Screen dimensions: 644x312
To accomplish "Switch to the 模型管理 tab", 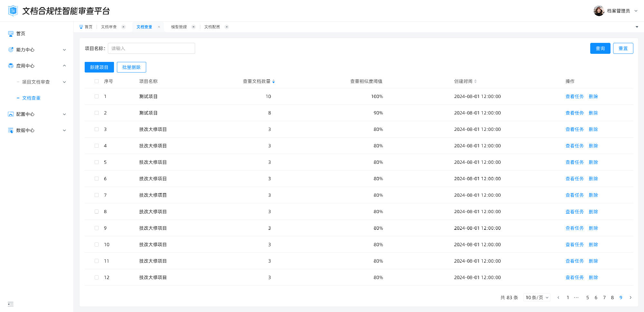I will click(178, 27).
